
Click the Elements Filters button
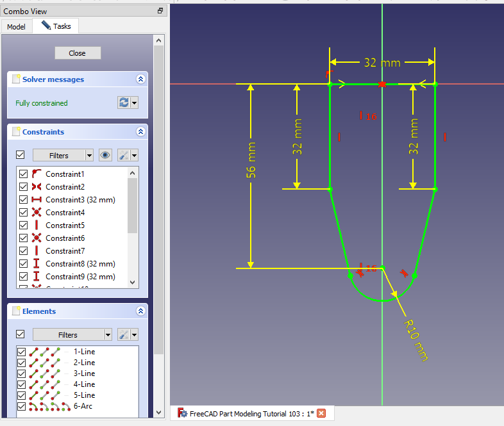pos(67,334)
